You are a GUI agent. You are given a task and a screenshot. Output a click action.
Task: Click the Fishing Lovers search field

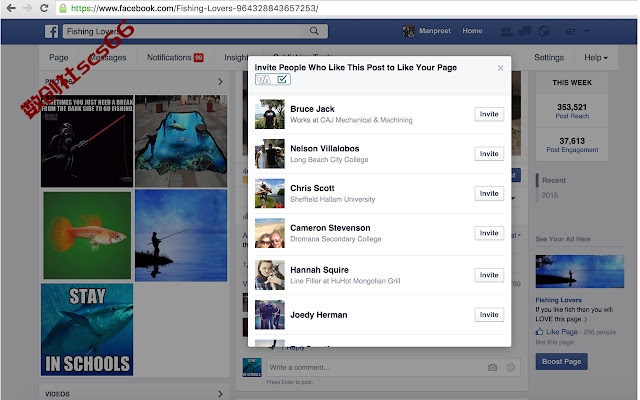(195, 31)
